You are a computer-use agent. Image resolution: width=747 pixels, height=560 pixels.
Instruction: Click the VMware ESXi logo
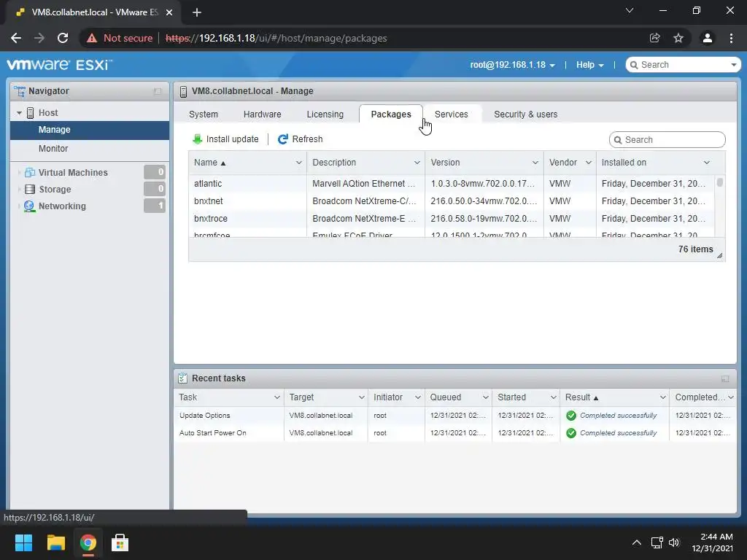(x=60, y=65)
